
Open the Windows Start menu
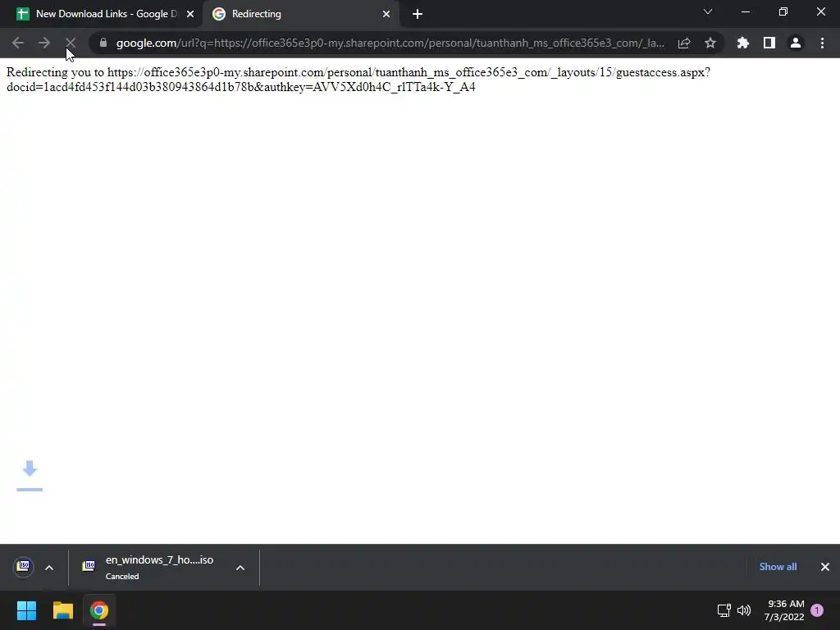click(26, 610)
